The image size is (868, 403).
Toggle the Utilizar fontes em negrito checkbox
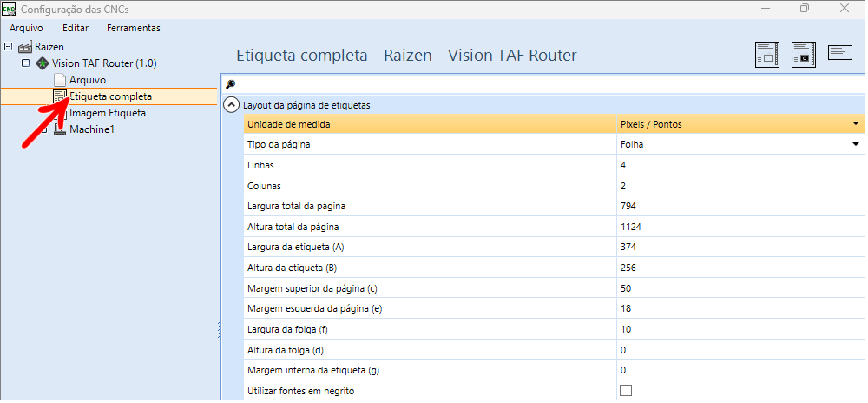(x=626, y=391)
